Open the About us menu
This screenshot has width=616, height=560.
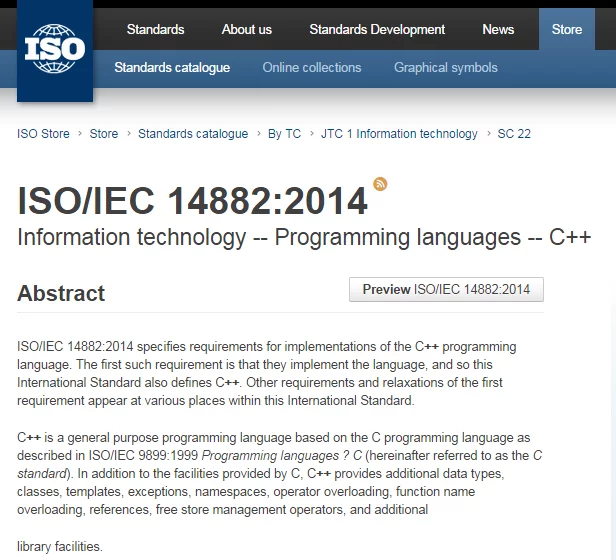247,29
